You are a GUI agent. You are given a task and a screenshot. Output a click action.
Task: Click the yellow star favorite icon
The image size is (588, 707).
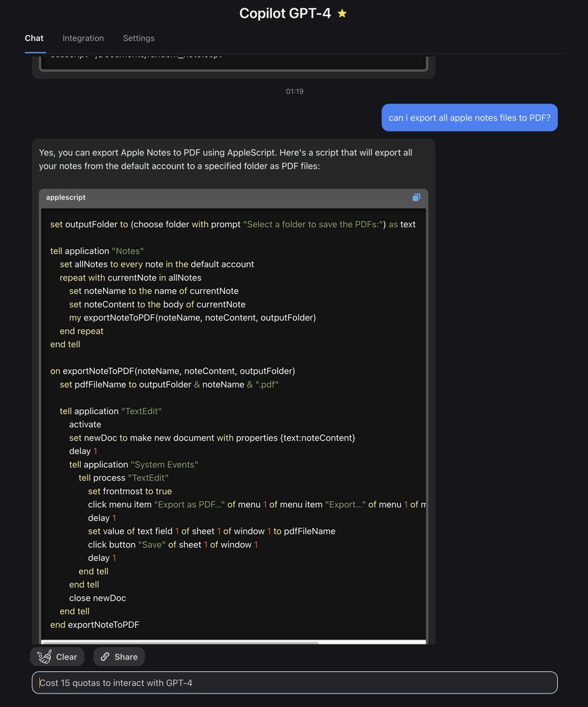point(342,14)
